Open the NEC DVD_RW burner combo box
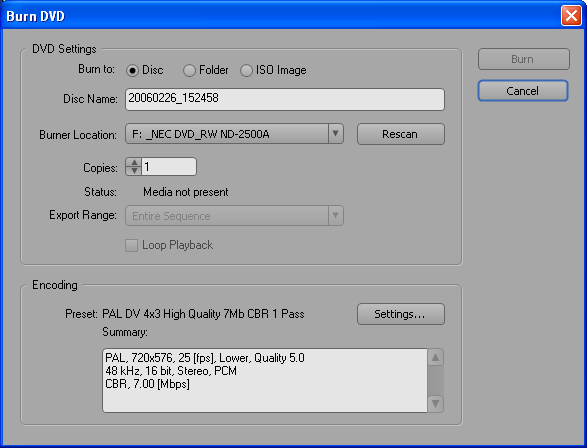Screen dimensions: 587x448 234,134
